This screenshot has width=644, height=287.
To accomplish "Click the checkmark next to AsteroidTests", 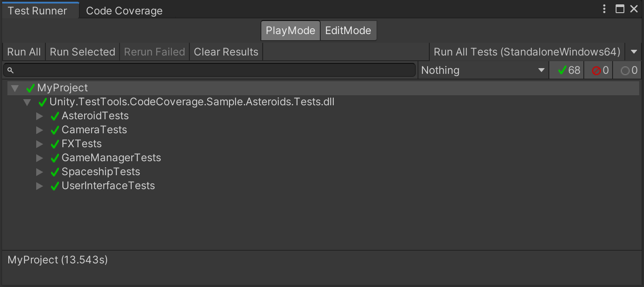I will pyautogui.click(x=55, y=116).
